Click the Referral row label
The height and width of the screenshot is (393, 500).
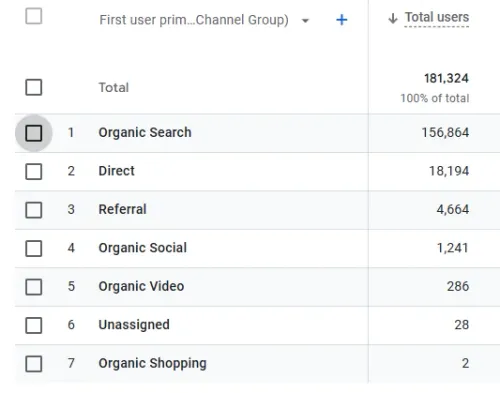click(123, 209)
